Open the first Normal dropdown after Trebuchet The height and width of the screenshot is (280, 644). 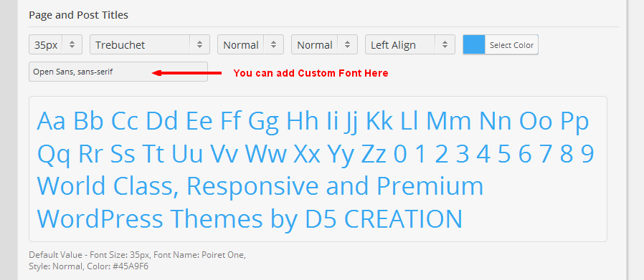[x=250, y=44]
